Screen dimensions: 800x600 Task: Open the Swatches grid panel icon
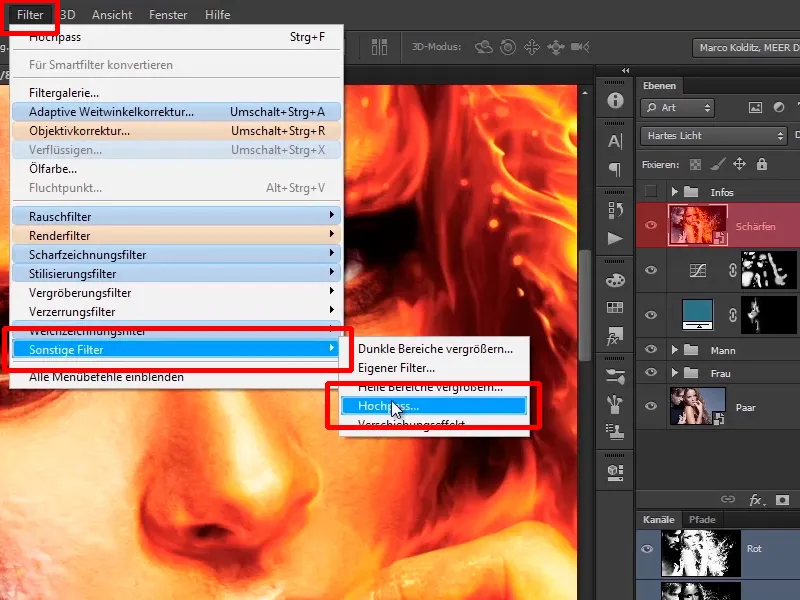[x=615, y=307]
